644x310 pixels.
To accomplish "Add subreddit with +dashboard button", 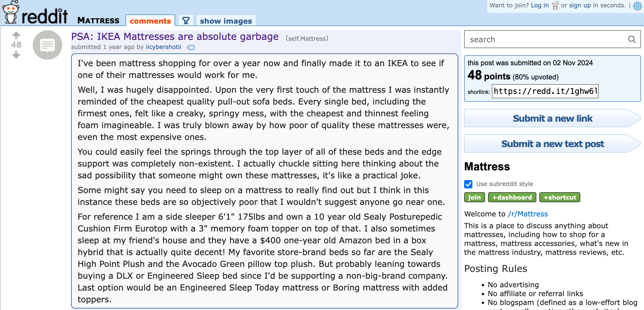I will (x=512, y=197).
